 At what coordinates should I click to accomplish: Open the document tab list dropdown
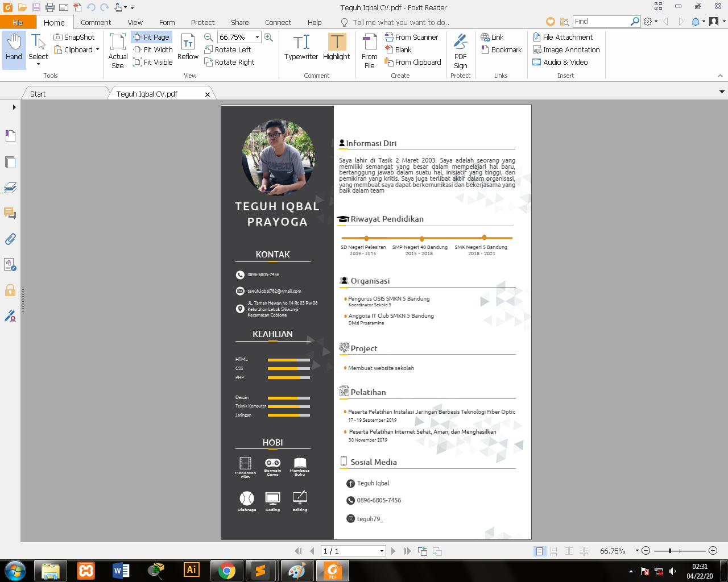pyautogui.click(x=722, y=92)
